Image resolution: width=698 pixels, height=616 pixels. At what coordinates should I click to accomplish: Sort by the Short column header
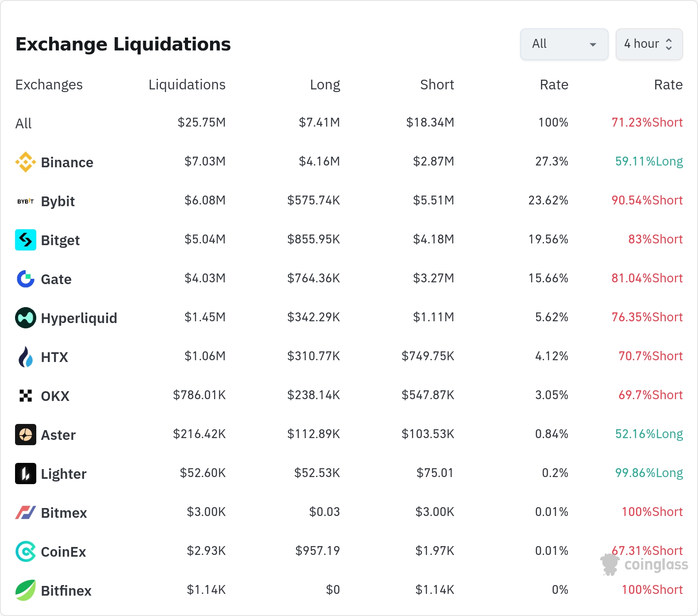point(437,85)
